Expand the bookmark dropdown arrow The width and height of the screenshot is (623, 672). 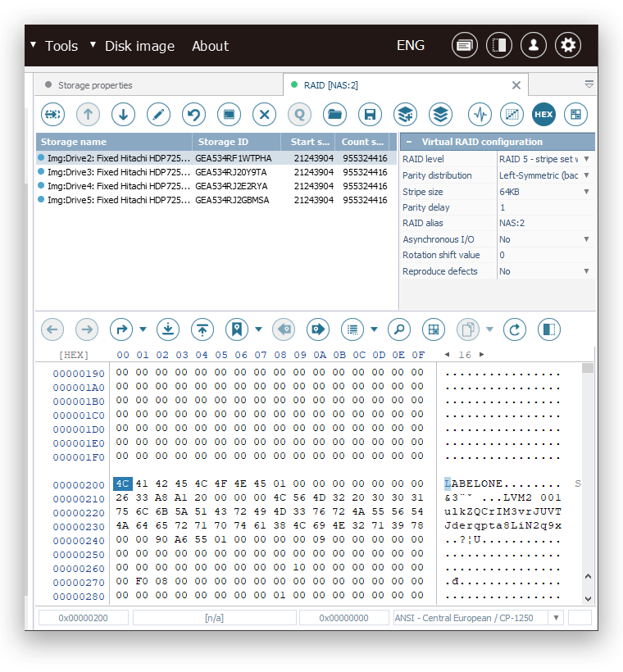(258, 329)
